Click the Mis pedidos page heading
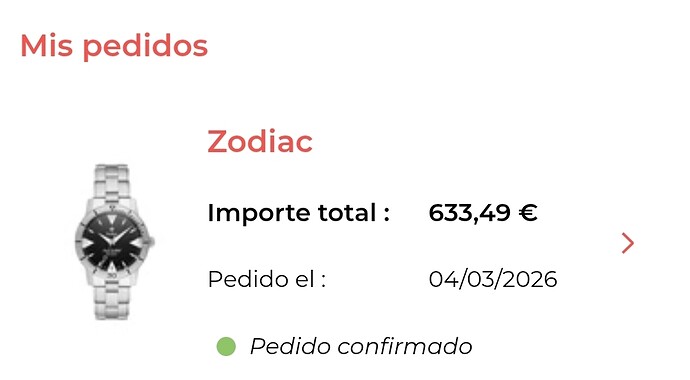The image size is (690, 380). click(114, 46)
